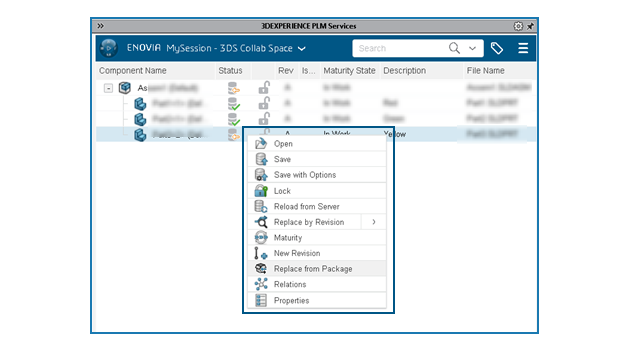Click the tag icon next to search
Viewport: 640px width, 360px height.
click(x=497, y=48)
